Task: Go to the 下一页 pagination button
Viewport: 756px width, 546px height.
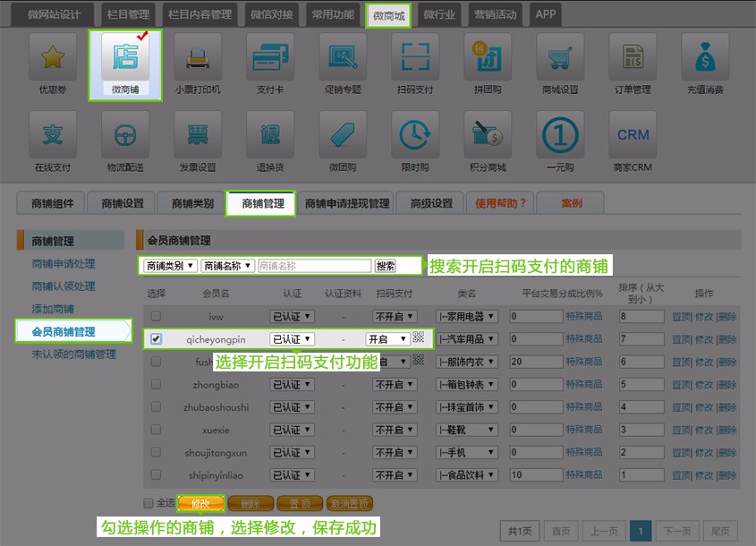Action: click(677, 531)
